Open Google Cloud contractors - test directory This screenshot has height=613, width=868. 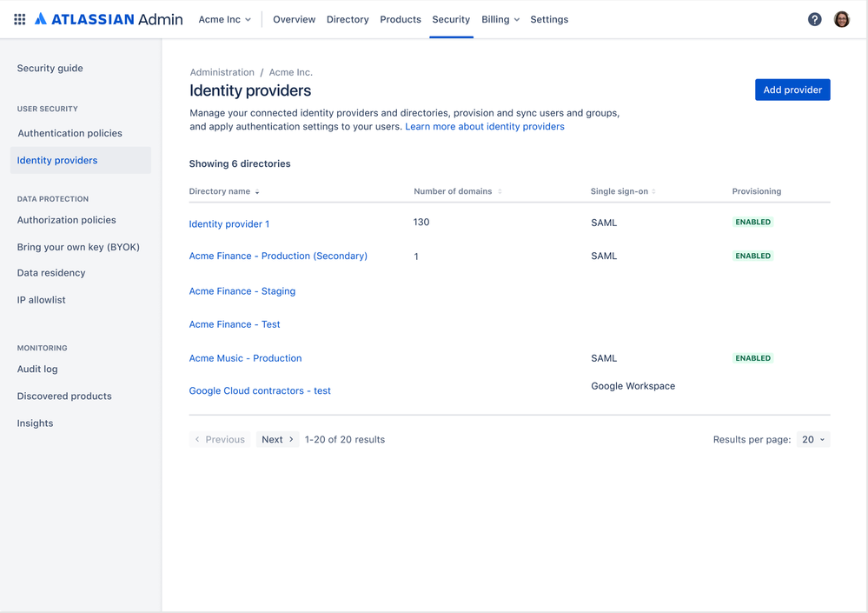(x=260, y=391)
